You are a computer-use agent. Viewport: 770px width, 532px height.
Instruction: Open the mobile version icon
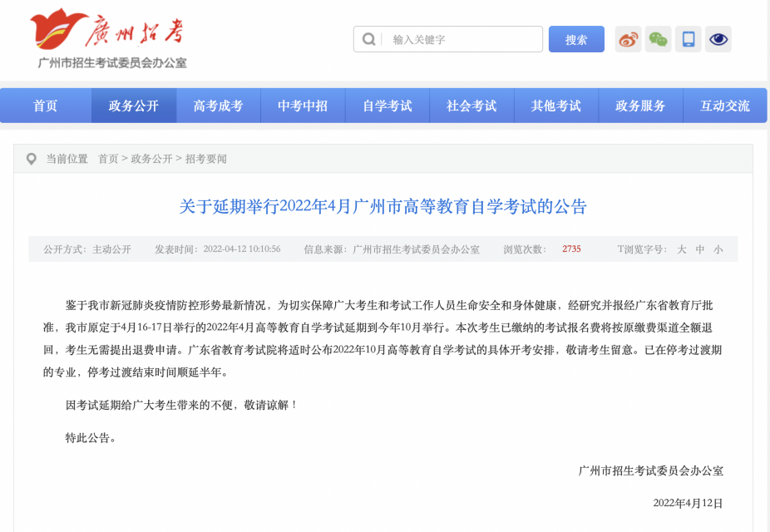coord(689,39)
